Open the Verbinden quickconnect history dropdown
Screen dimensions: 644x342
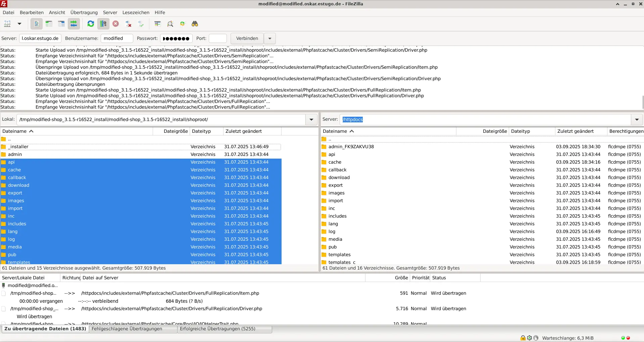(x=270, y=39)
